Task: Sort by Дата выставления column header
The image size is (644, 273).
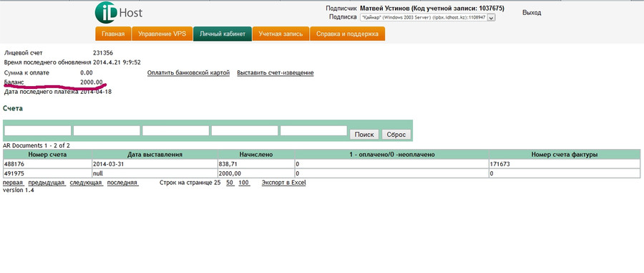Action: tap(155, 154)
